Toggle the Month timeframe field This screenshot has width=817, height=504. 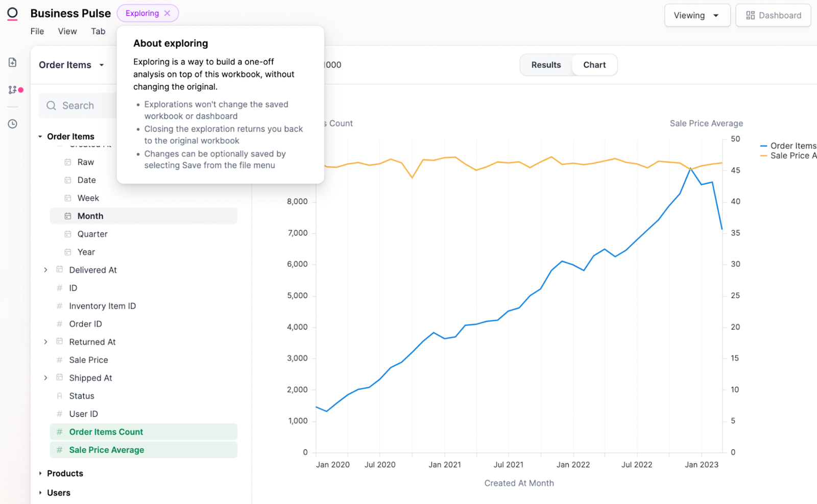90,216
